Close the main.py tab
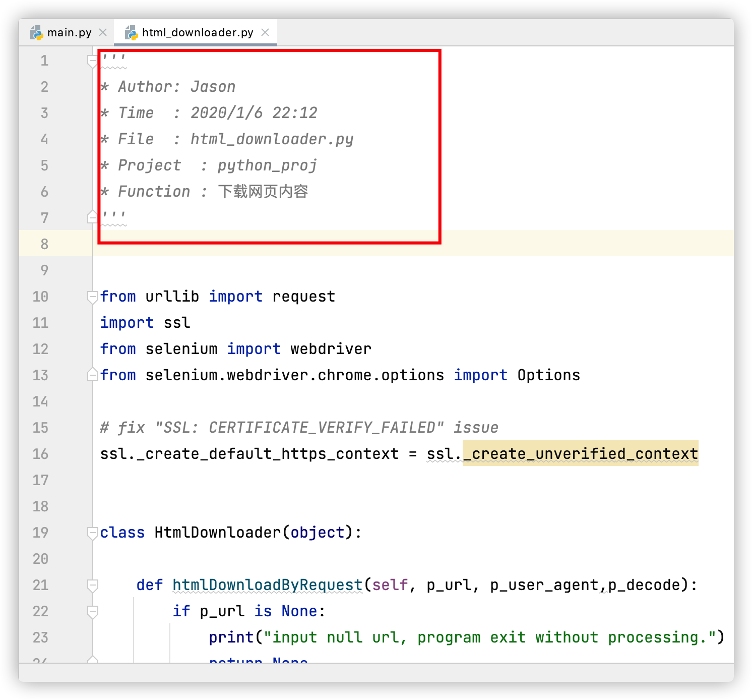 [103, 32]
